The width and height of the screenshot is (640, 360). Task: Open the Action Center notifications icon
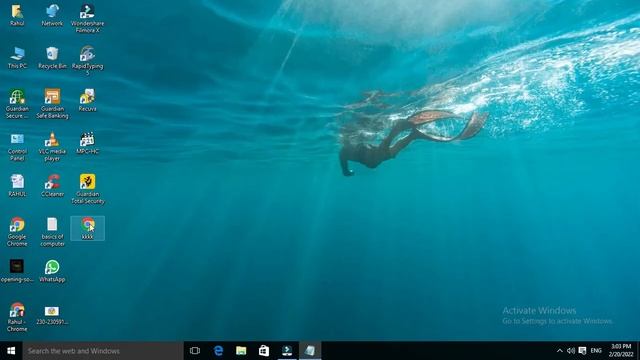click(582, 351)
